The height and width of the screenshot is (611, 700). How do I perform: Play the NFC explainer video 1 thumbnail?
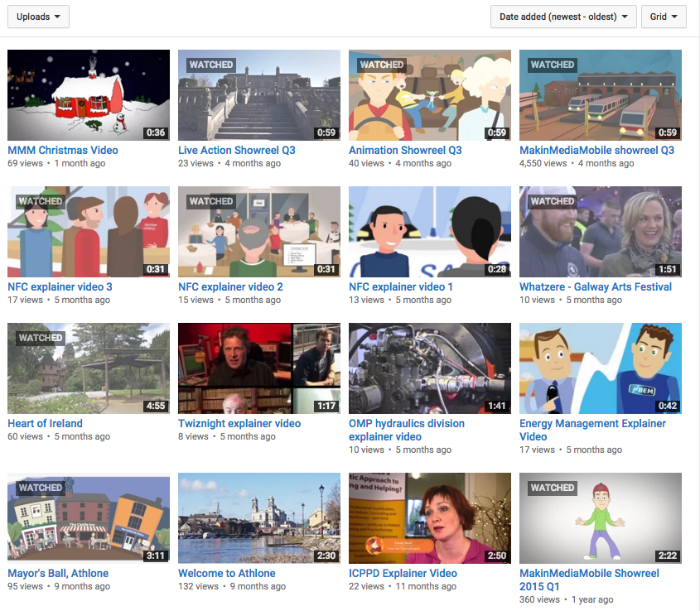click(429, 232)
